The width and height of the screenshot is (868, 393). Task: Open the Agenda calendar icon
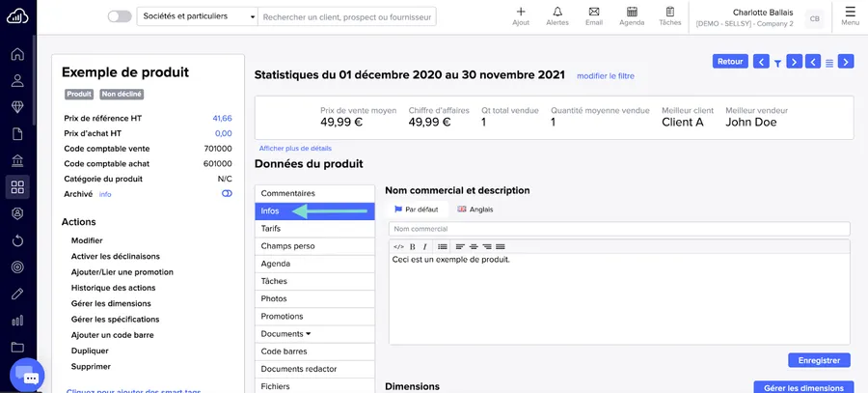(632, 13)
